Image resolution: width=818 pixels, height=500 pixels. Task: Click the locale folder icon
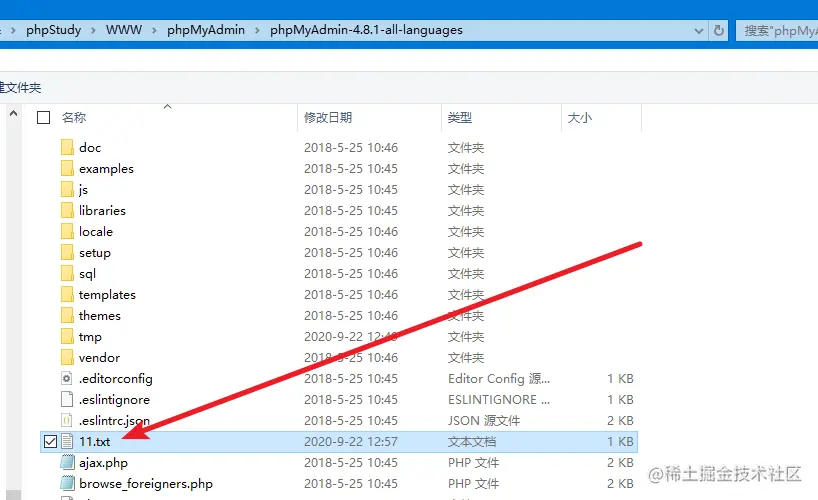pyautogui.click(x=67, y=231)
